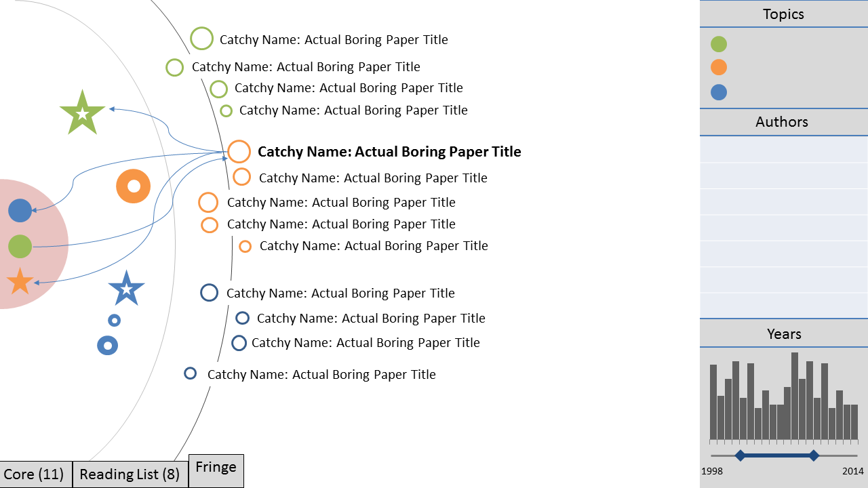This screenshot has height=488, width=868.
Task: Select the blue star with white center
Action: [x=126, y=289]
